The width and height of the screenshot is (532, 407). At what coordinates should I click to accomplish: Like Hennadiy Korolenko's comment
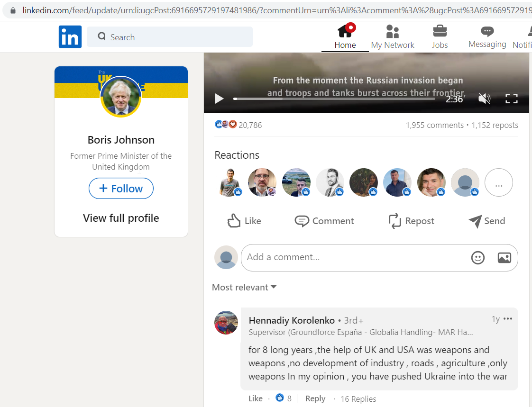pos(256,398)
